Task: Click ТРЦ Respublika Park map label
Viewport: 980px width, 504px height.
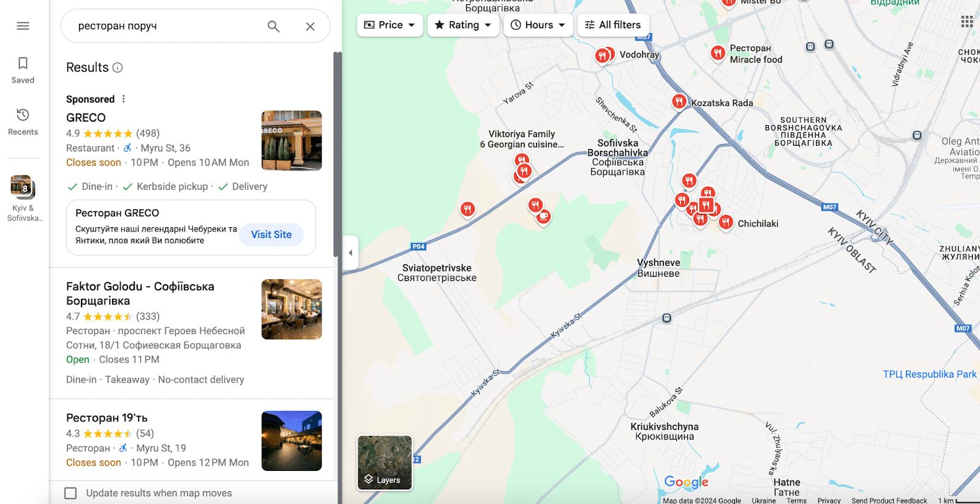Action: (x=930, y=374)
